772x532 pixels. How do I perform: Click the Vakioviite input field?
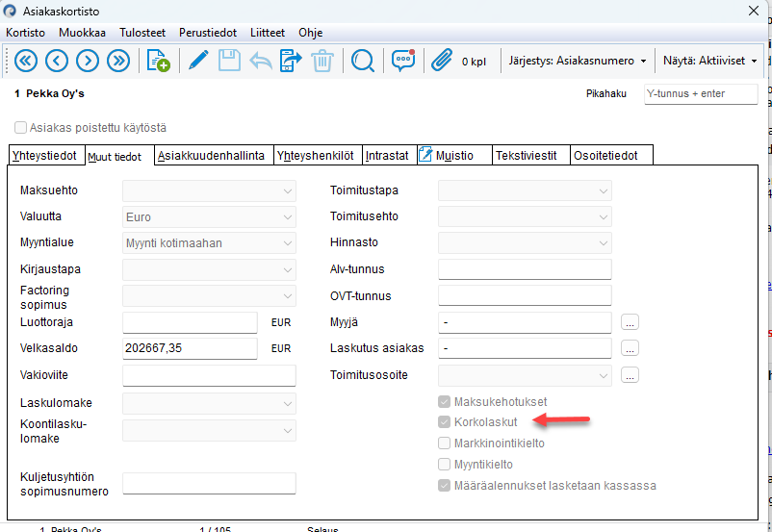coord(209,375)
